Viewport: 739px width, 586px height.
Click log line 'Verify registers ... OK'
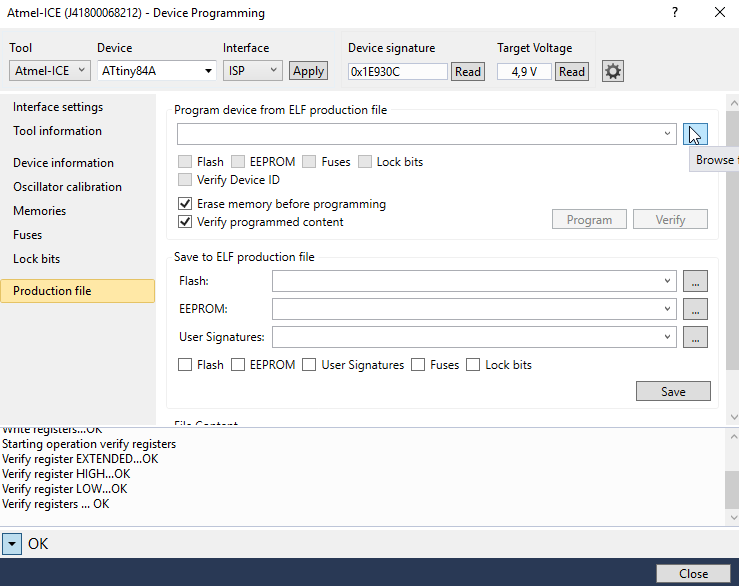56,504
